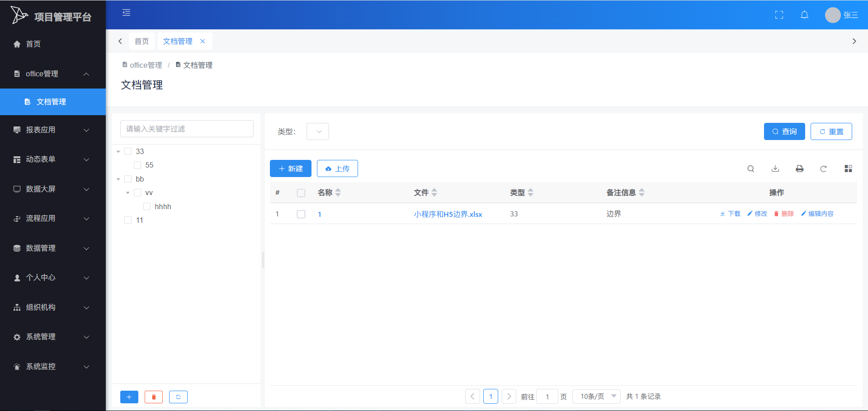This screenshot has width=868, height=411.
Task: Expand 动态表单 sidebar menu
Action: pos(53,159)
